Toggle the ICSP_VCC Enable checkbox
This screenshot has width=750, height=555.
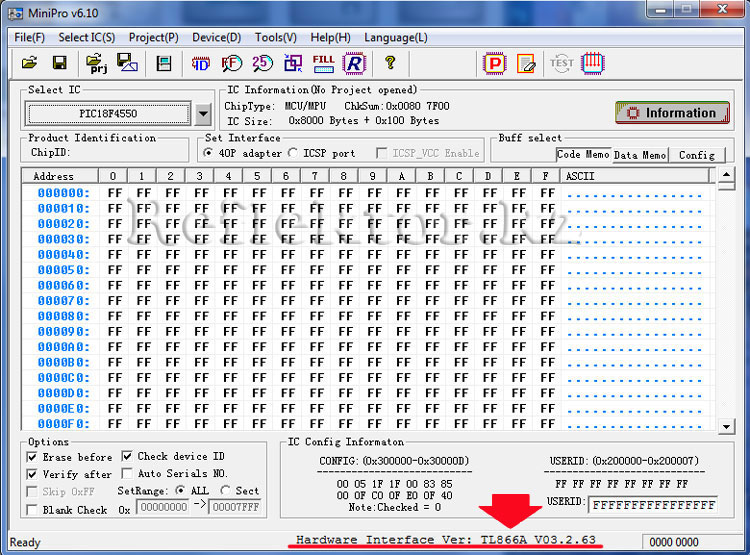(x=382, y=153)
